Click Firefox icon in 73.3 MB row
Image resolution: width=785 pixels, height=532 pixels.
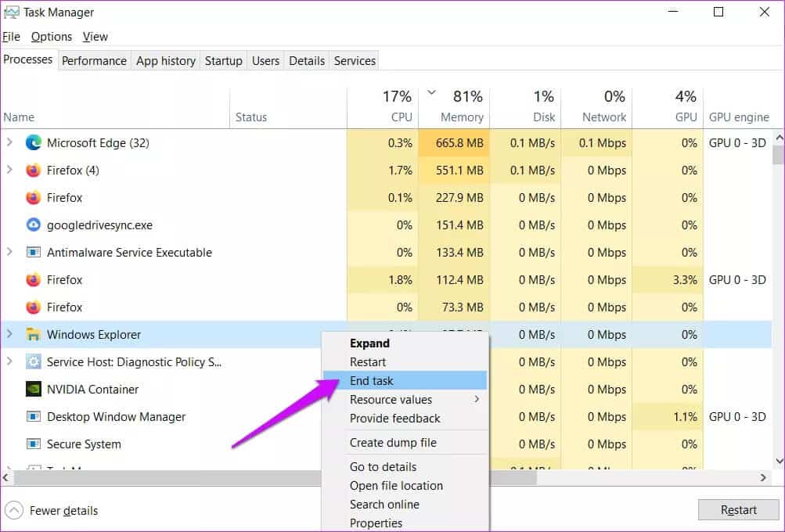pos(33,307)
